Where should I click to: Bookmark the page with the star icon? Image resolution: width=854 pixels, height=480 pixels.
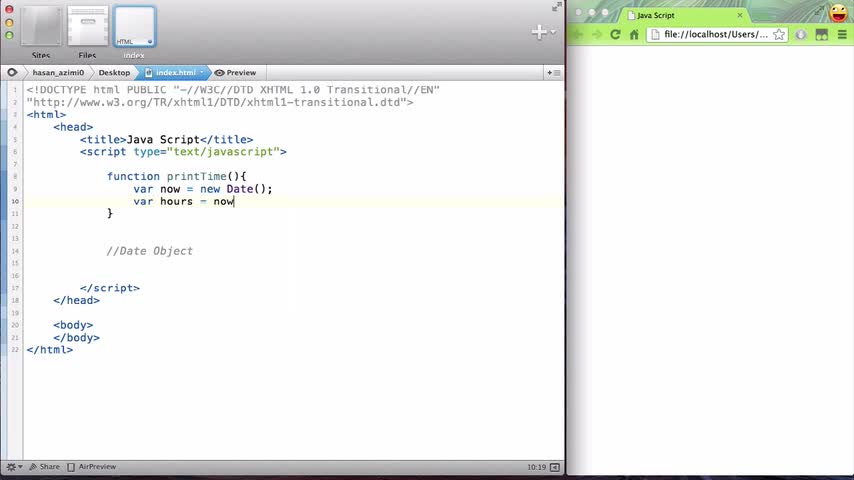[779, 34]
